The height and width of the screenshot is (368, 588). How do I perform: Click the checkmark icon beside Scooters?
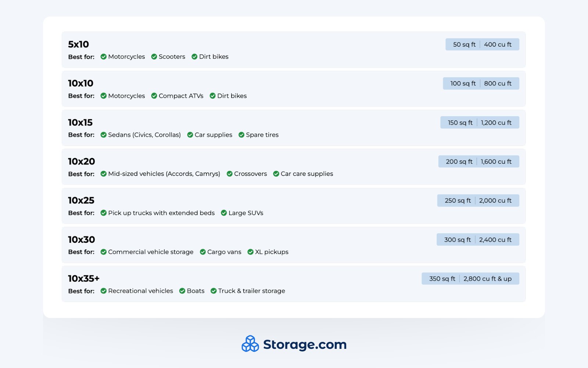point(154,57)
